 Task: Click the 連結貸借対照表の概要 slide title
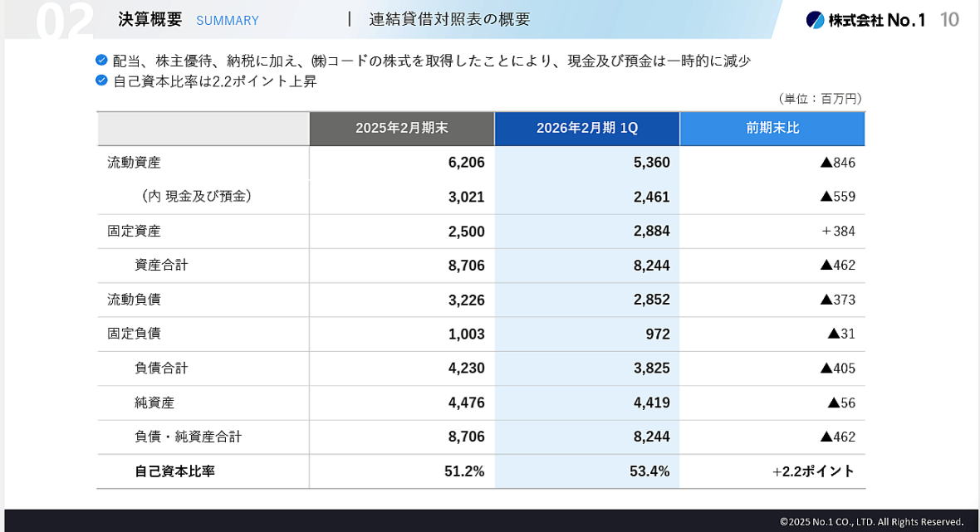point(449,19)
